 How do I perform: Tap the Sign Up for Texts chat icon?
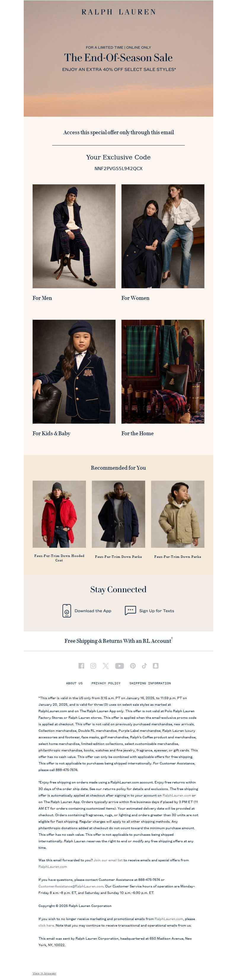tap(130, 610)
